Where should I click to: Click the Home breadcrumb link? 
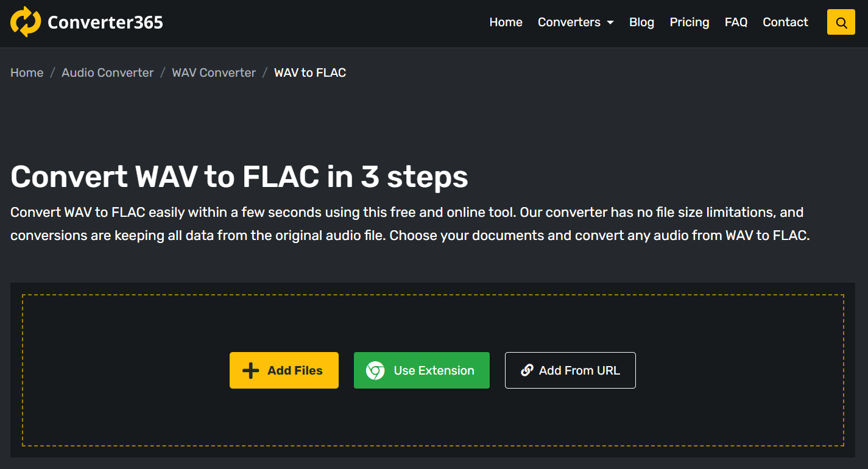tap(27, 72)
